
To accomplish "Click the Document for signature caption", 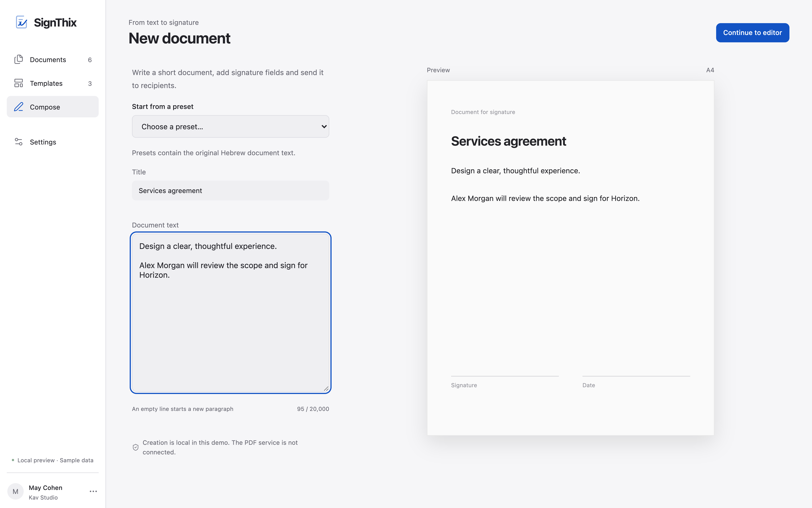I will coord(483,112).
